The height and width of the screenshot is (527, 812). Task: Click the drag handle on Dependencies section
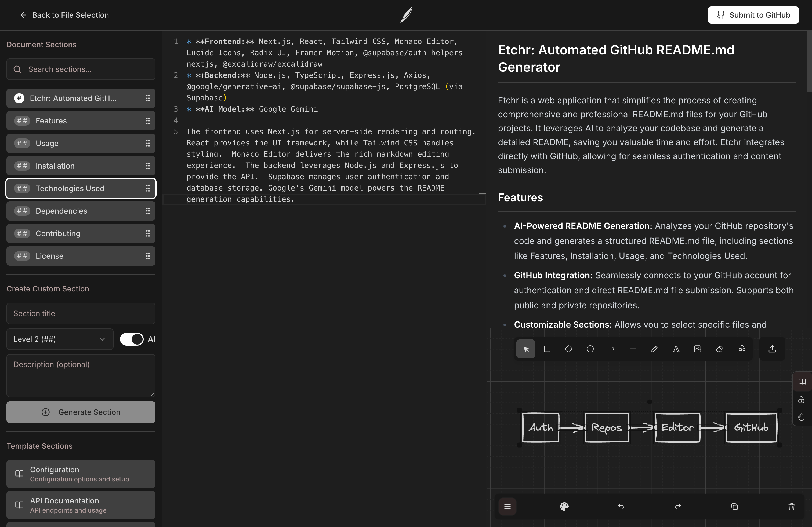point(148,211)
